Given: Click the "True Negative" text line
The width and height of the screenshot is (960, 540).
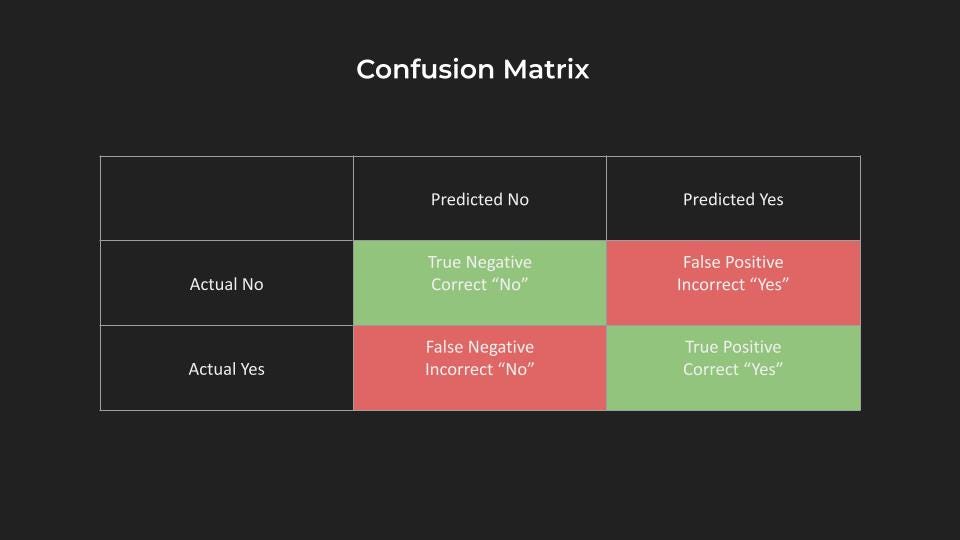Looking at the screenshot, I should point(480,262).
